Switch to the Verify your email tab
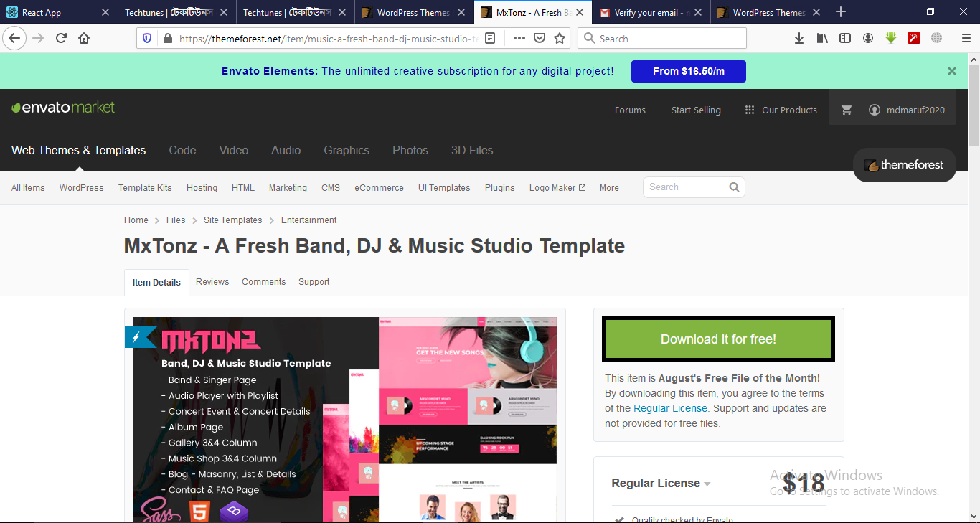Image resolution: width=980 pixels, height=523 pixels. tap(651, 12)
